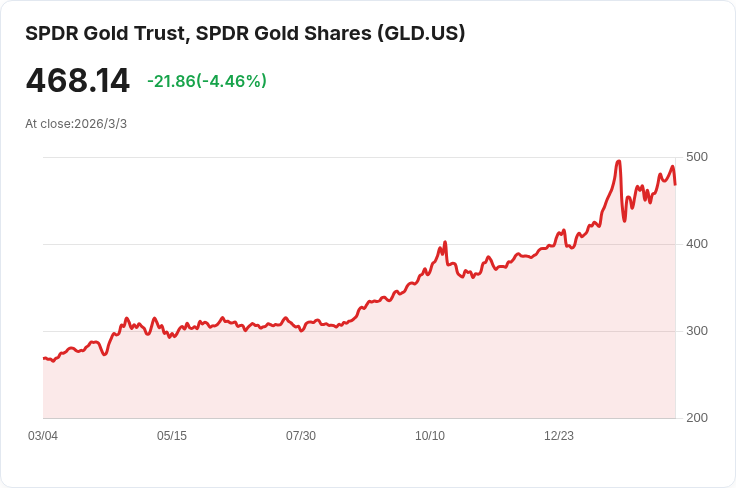Select the 07/30 date on the x-axis
This screenshot has width=736, height=488.
pos(301,436)
